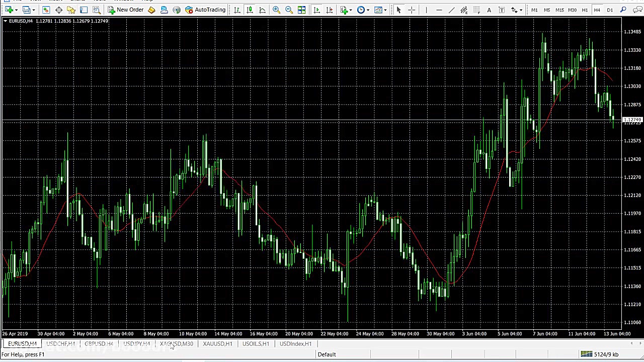Select the Cursor arrow tool
Viewport: 644px width, 362px height.
pos(398,10)
